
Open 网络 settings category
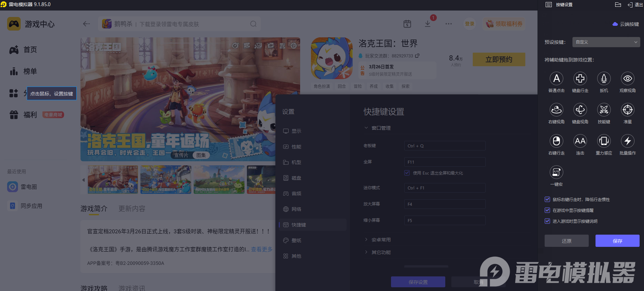tap(312, 209)
